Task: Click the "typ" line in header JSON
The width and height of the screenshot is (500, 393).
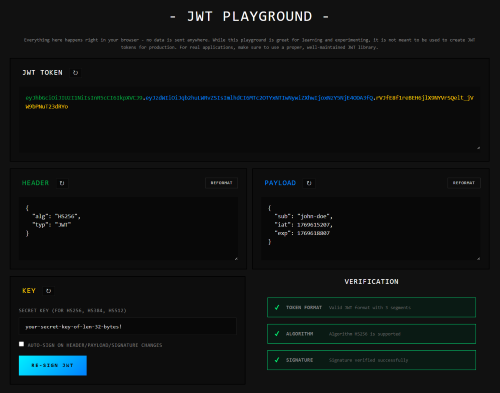Action: tap(52, 225)
